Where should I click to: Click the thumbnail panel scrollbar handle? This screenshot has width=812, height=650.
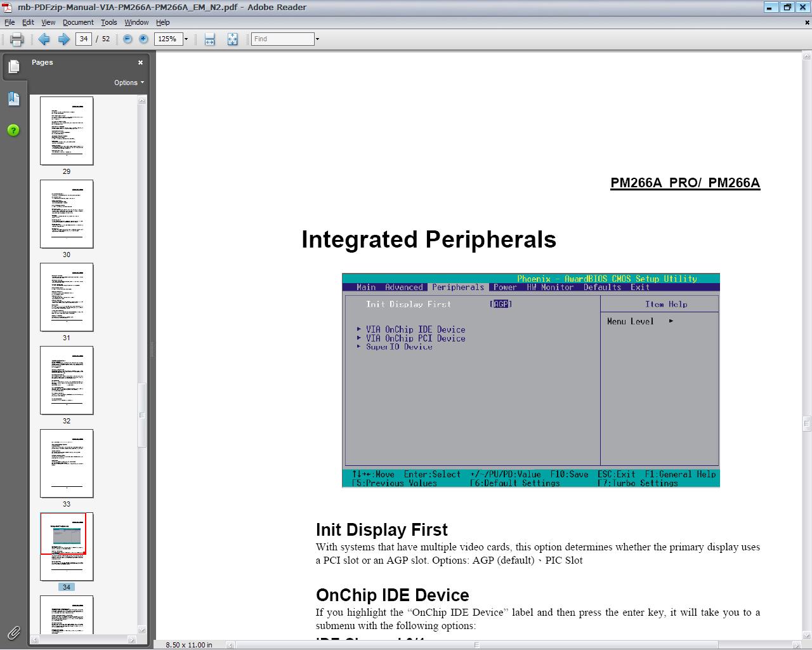[142, 415]
